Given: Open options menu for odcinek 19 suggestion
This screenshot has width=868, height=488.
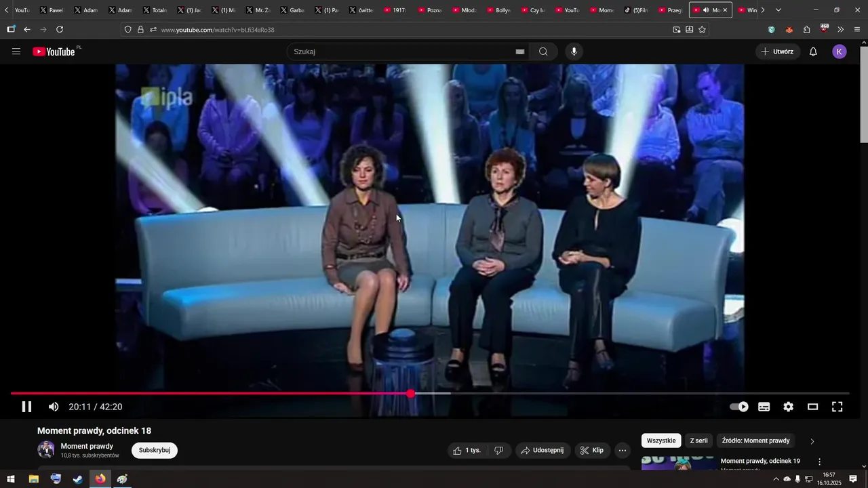Looking at the screenshot, I should (x=819, y=462).
